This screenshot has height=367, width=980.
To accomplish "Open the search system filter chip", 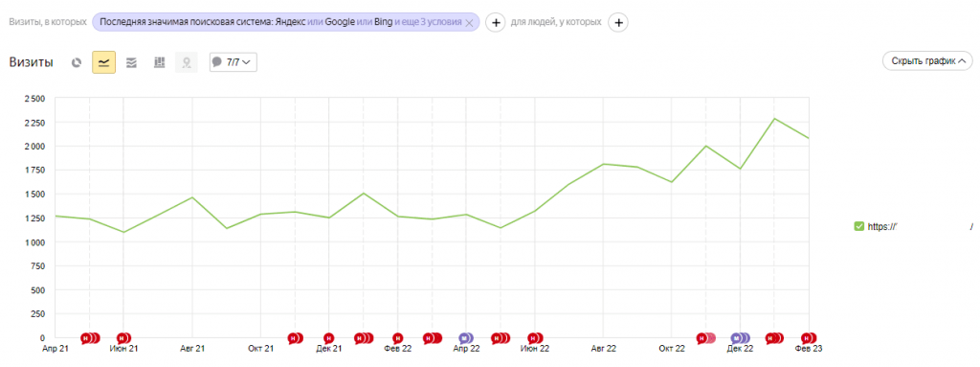I will click(285, 23).
